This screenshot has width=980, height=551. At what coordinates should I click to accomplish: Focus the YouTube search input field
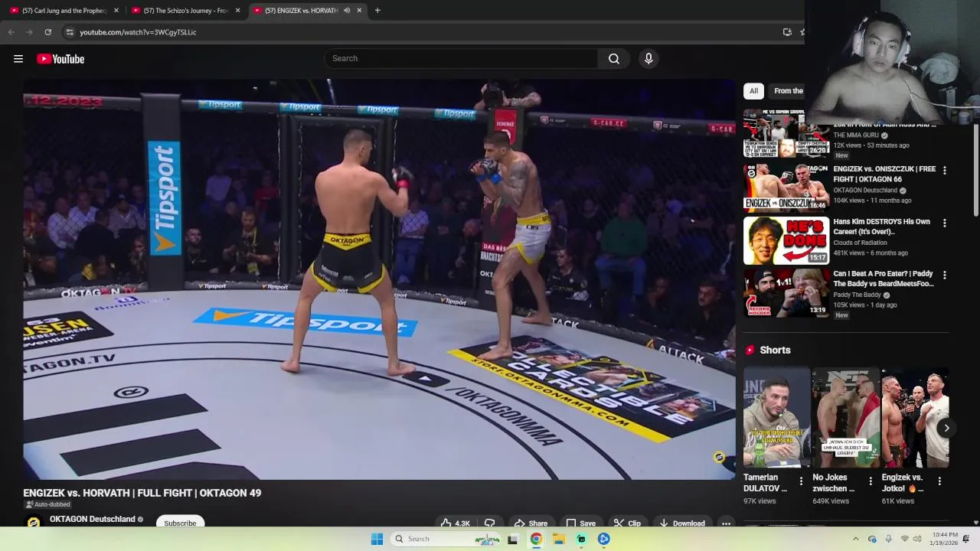[462, 58]
